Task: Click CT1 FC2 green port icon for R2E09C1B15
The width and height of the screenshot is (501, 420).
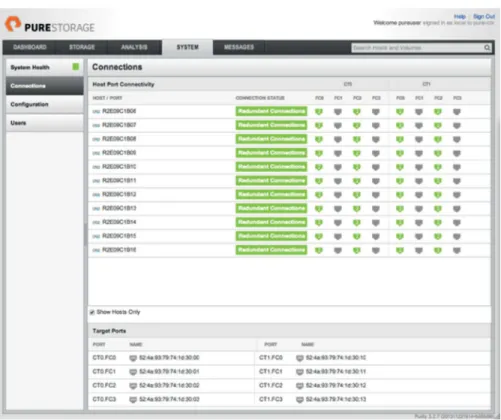Action: 438,237
